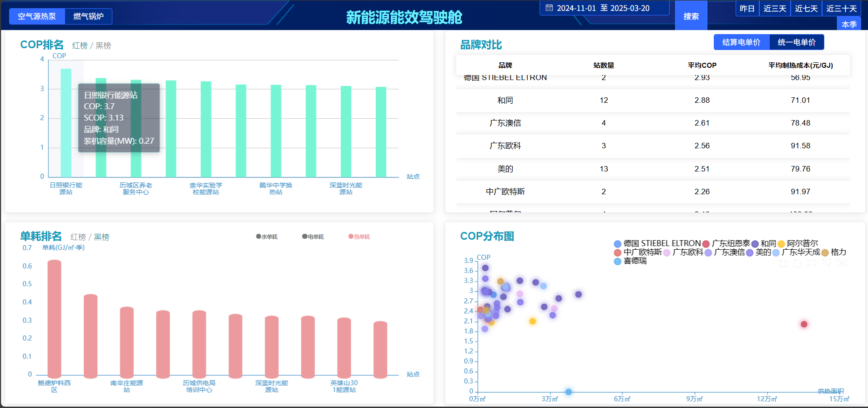Click 黑榜 next to the COP排名 title
Viewport: 868px width, 408px height.
(x=103, y=45)
